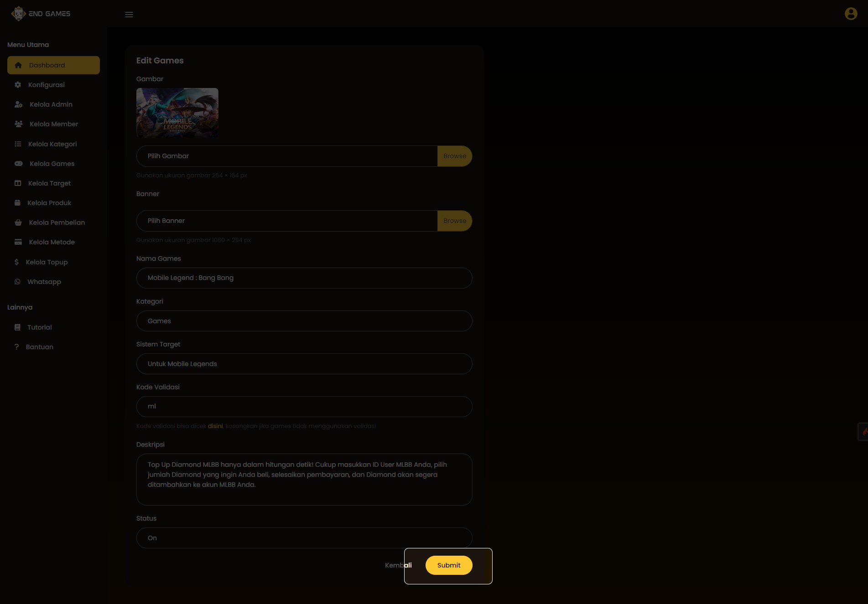Image resolution: width=868 pixels, height=604 pixels.
Task: Open the Whatsapp icon in sidebar
Action: tap(17, 282)
